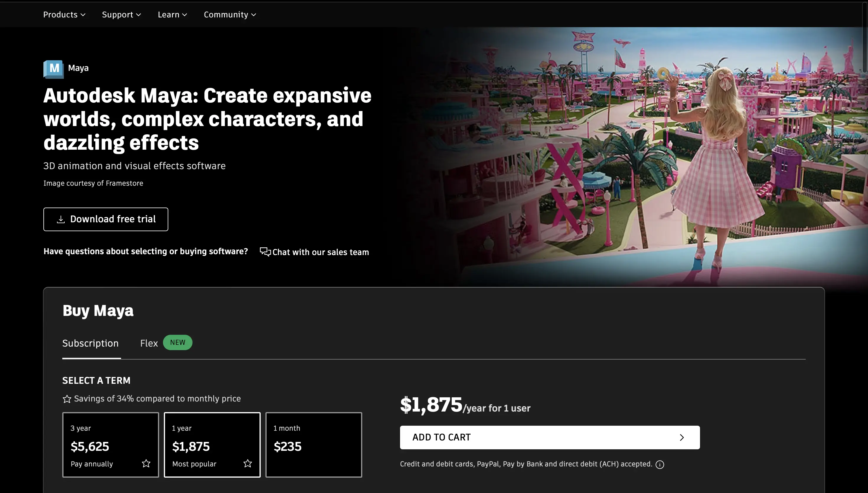The width and height of the screenshot is (868, 493).
Task: Click the star icon next to Savings of 34%
Action: (x=67, y=399)
